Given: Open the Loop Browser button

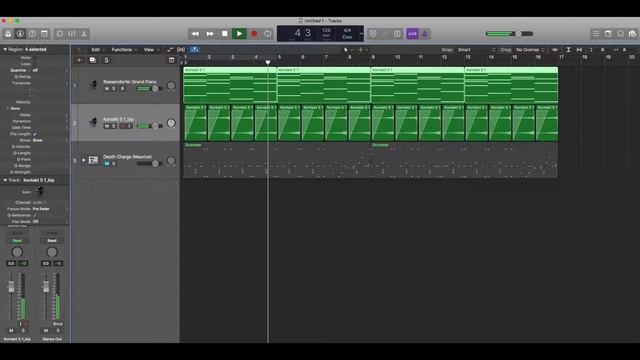Looking at the screenshot, I should click(620, 34).
